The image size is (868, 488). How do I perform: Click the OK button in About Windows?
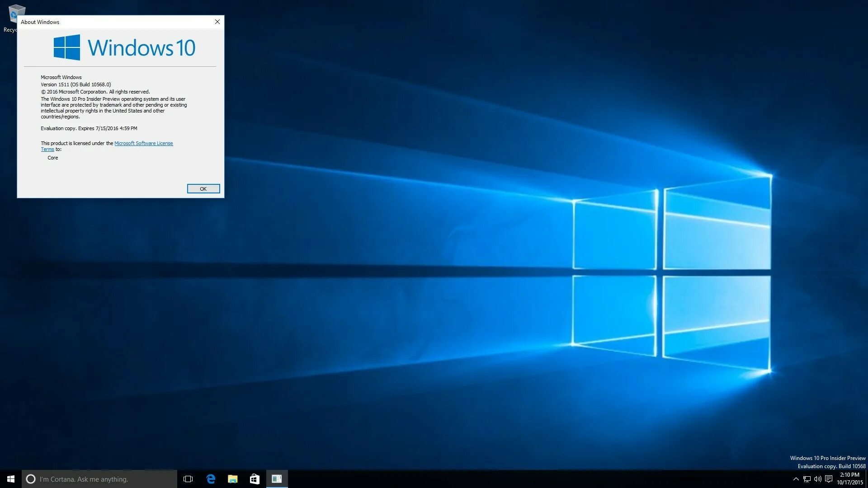[203, 189]
